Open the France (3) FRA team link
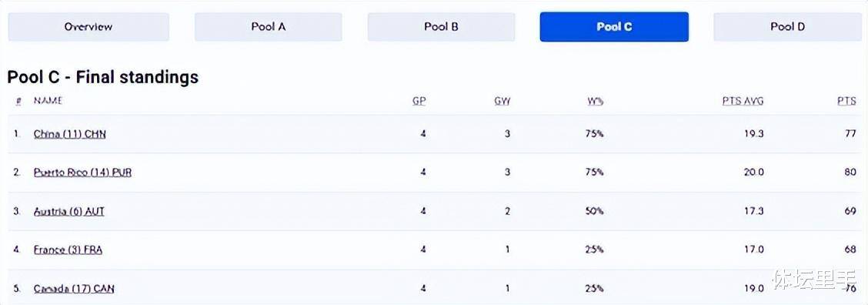The image size is (868, 305). coord(68,250)
